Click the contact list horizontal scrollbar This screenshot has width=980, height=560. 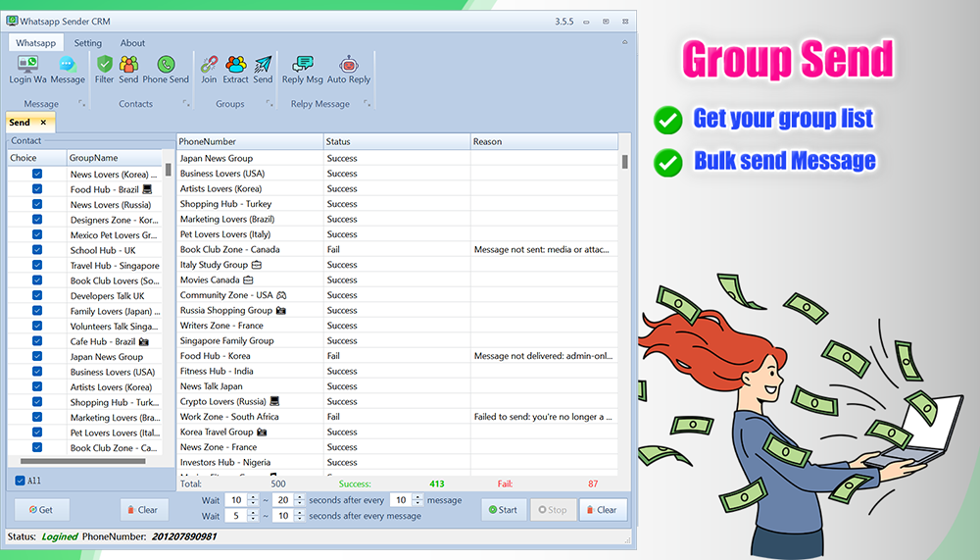point(83,461)
